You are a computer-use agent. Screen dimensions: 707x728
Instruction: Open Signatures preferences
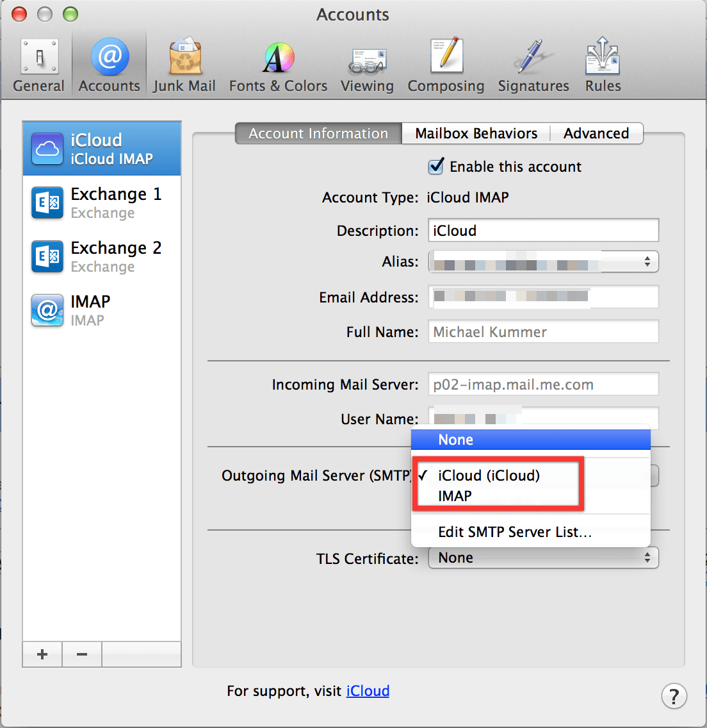tap(533, 65)
